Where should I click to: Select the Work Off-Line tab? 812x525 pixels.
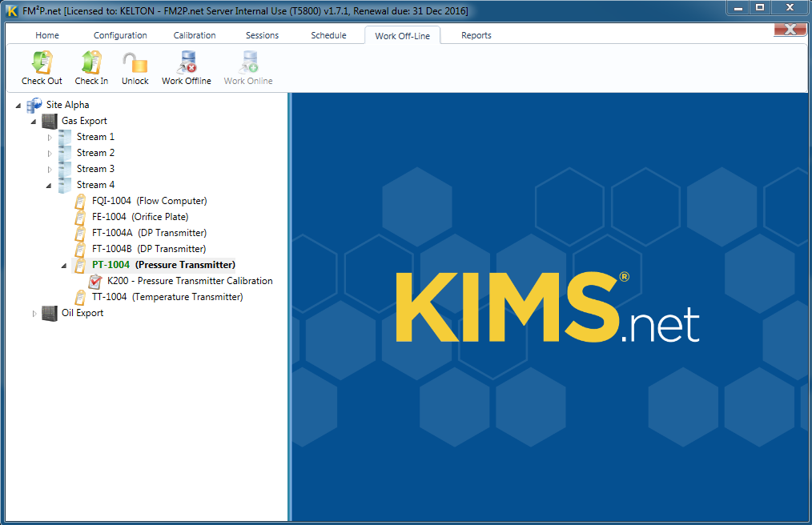402,36
